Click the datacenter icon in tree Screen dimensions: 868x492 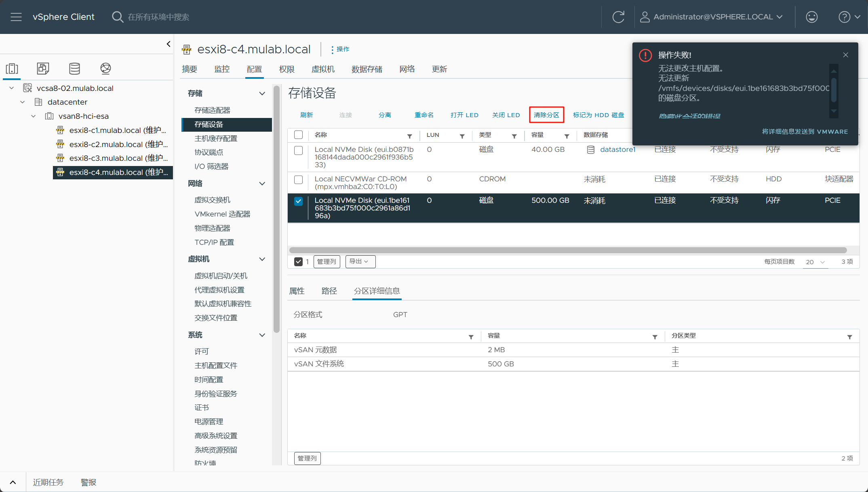click(x=38, y=102)
